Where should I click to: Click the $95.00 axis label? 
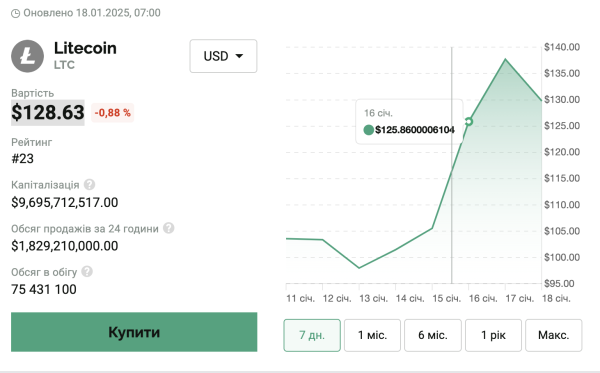pos(559,283)
